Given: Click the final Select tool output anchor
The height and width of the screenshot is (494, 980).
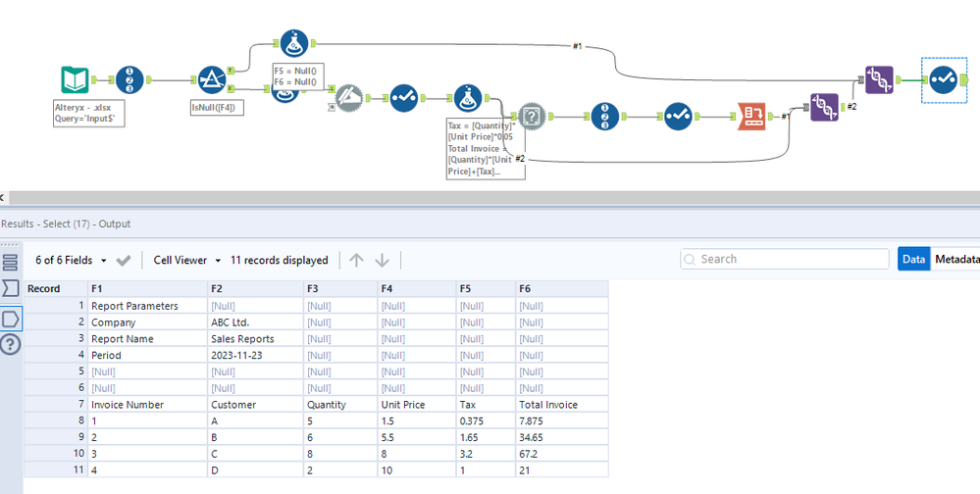Looking at the screenshot, I should (x=963, y=80).
